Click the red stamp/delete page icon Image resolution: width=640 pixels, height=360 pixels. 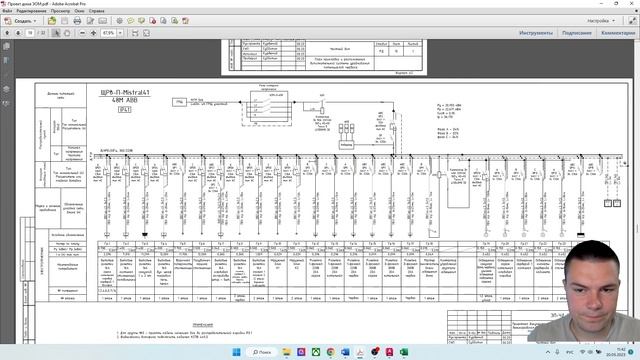pos(153,21)
